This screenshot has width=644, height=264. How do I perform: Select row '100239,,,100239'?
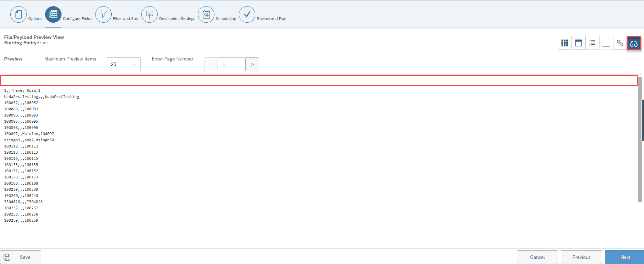coord(21,189)
